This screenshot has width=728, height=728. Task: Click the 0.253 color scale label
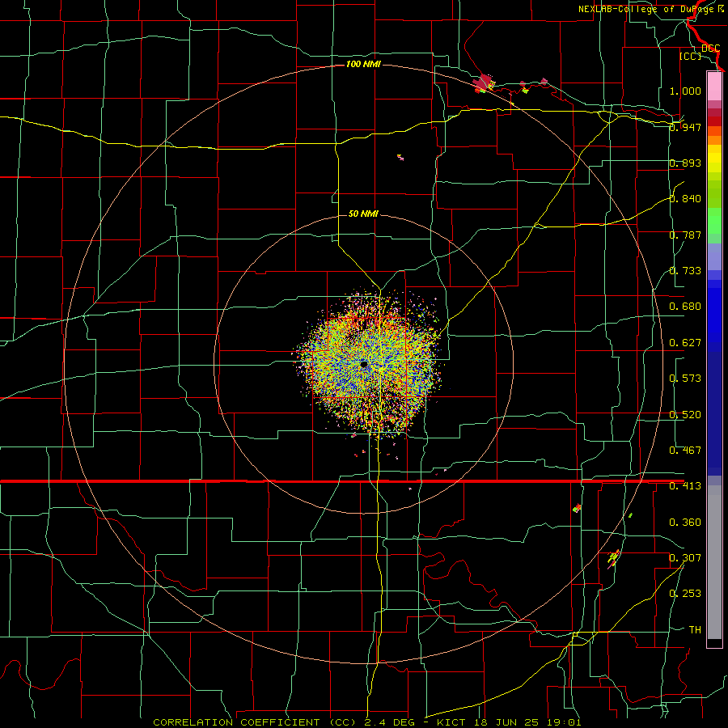pyautogui.click(x=685, y=594)
